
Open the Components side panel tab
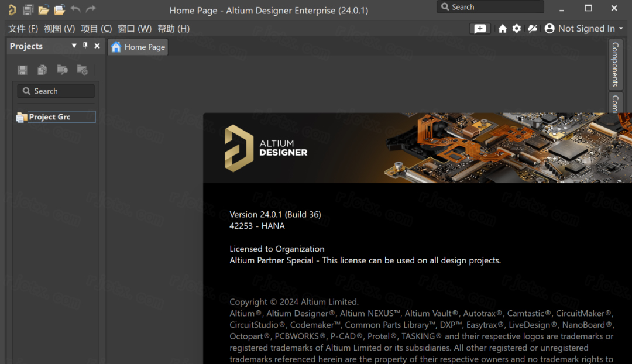tap(615, 64)
